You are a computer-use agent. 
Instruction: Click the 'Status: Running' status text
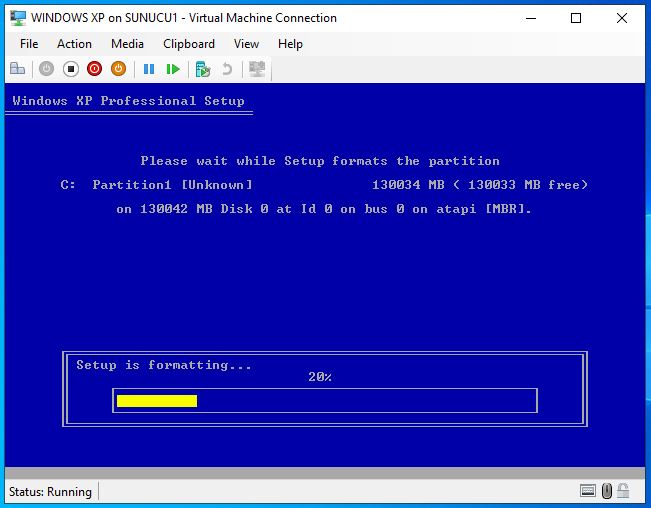click(50, 492)
